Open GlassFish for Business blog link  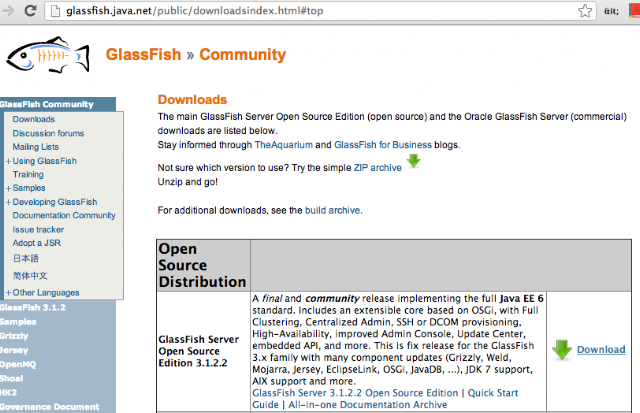382,145
